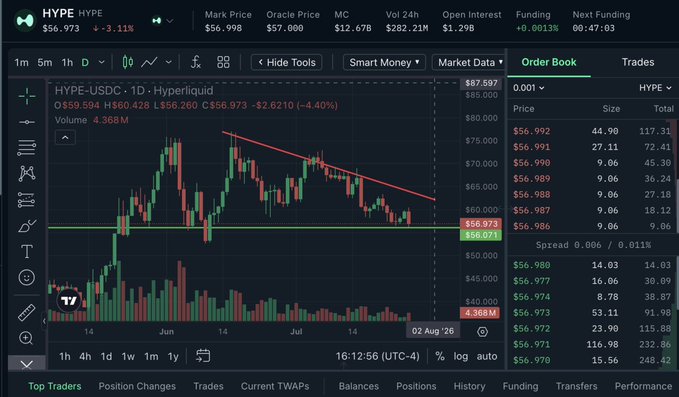
Task: Change order book 0.001 precision dropdown
Action: coord(528,88)
